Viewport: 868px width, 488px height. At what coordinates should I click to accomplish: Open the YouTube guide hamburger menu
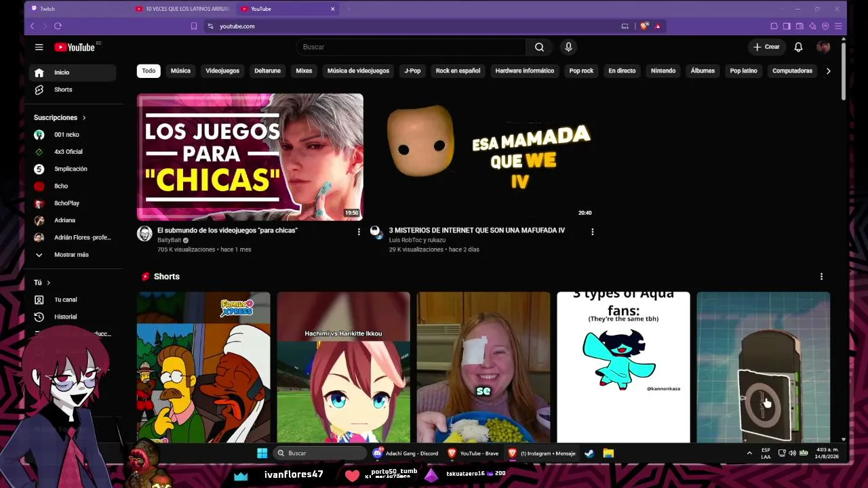click(39, 47)
